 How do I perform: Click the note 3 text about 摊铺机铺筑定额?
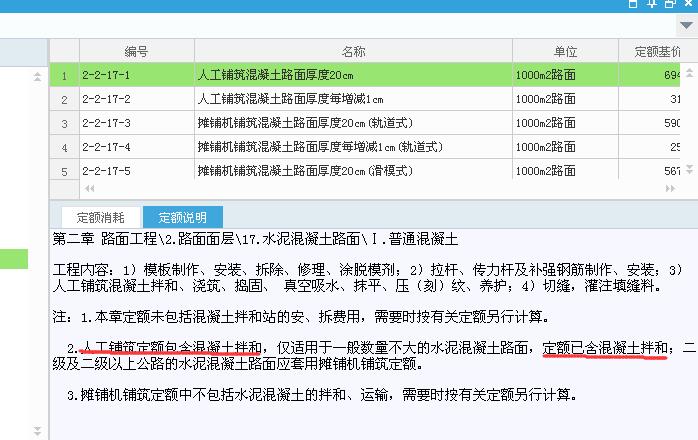(322, 395)
